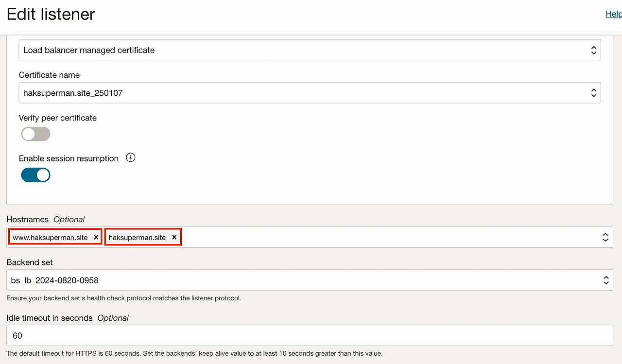
Task: Select the haksuperman.site hostname chip
Action: (137, 237)
